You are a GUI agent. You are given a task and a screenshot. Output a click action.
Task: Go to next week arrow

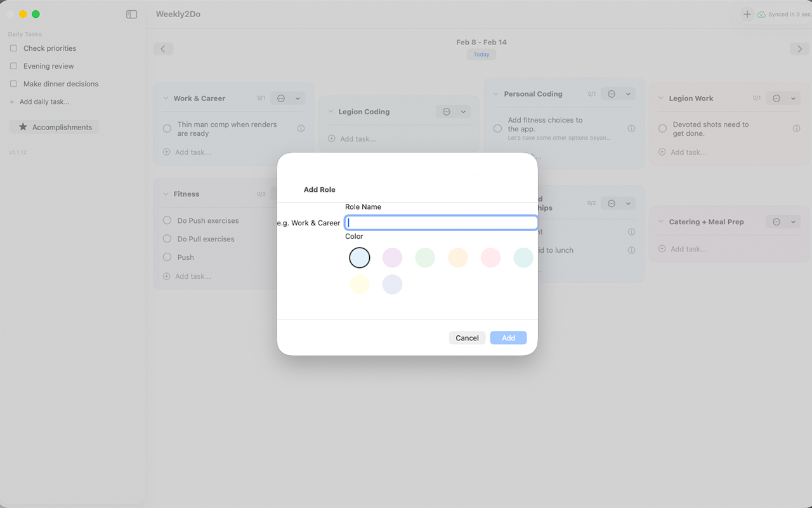click(x=799, y=49)
